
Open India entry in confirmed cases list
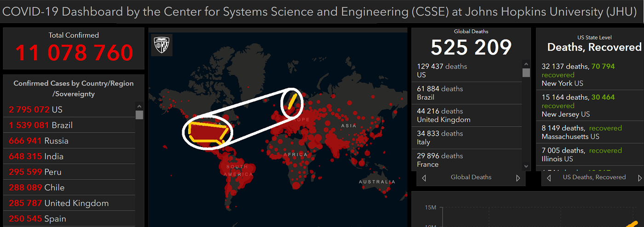point(69,156)
